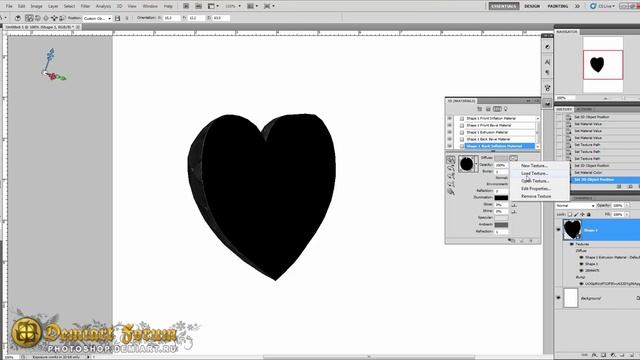Filter 3D panel by meshes
640x360 pixels.
pos(488,109)
